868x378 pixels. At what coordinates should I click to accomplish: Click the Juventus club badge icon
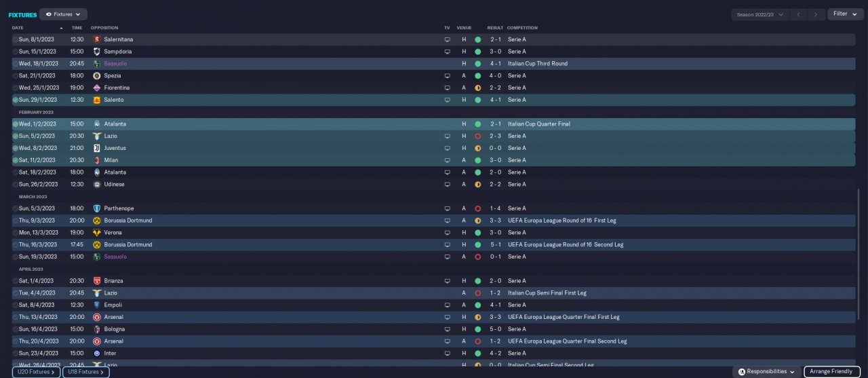coord(96,148)
